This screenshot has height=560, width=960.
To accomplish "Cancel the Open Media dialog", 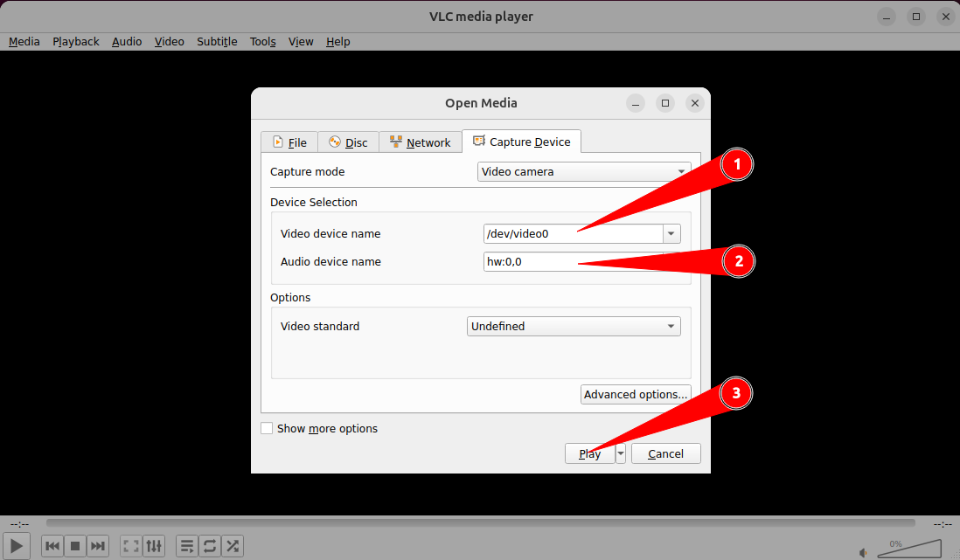I will [x=665, y=453].
